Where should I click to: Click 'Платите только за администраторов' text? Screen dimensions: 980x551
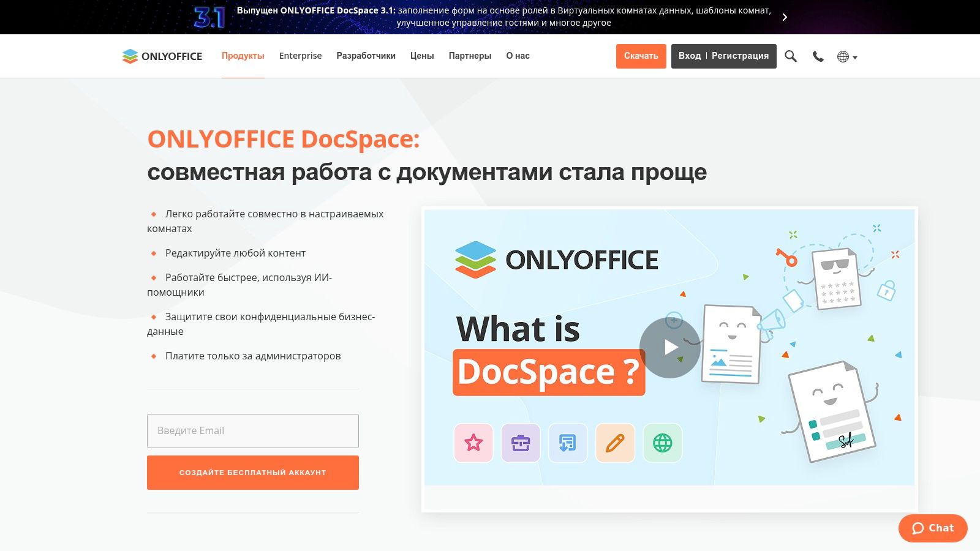[x=253, y=356]
